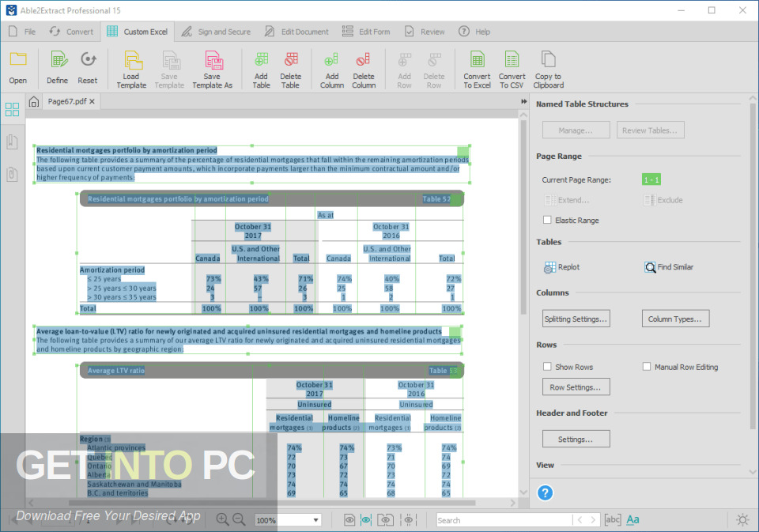This screenshot has width=759, height=532.
Task: Toggle the first eye view mode icon
Action: 349,520
